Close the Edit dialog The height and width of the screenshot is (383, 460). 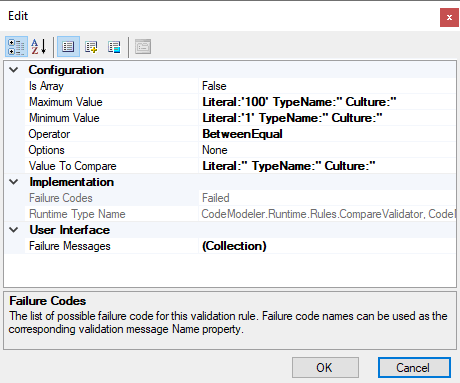click(x=449, y=17)
